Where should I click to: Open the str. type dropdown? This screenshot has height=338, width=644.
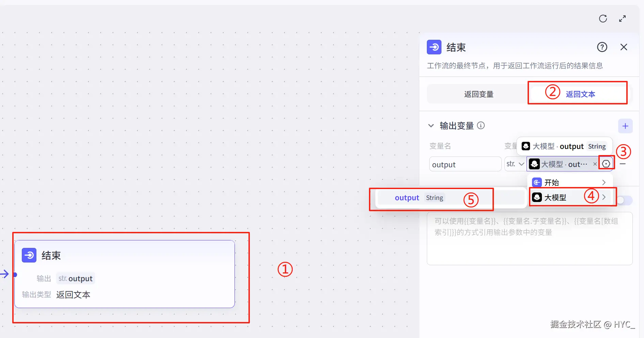tap(515, 164)
